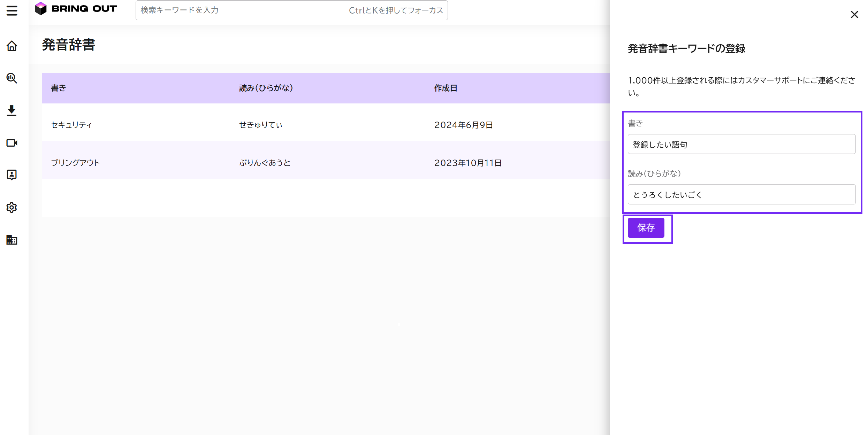The image size is (868, 435).
Task: Open the video camera icon
Action: (x=12, y=143)
